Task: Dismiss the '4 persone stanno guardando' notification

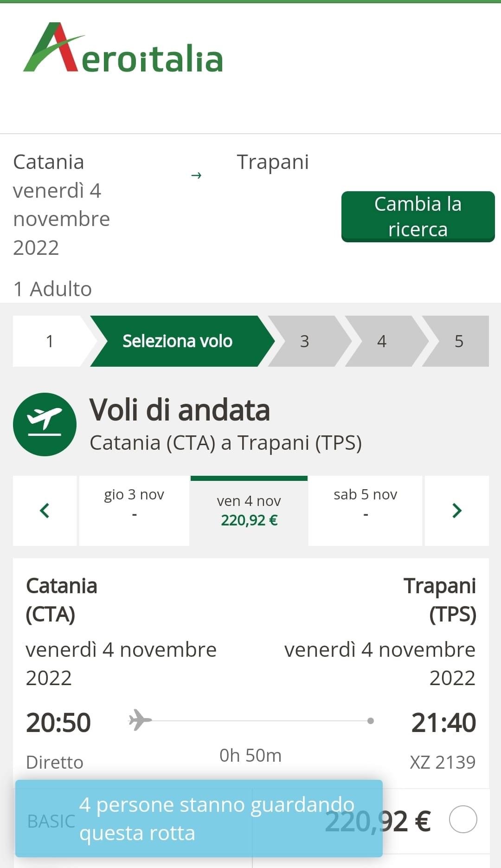Action: tap(199, 818)
